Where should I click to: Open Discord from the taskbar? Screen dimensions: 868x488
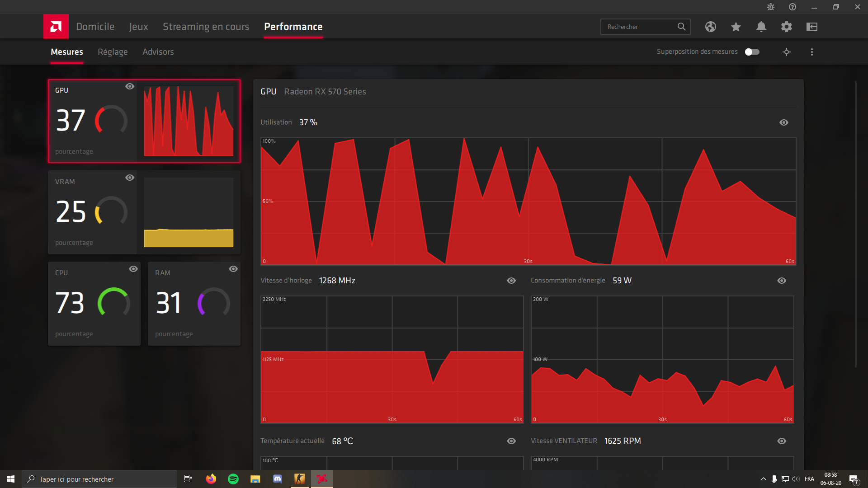point(278,479)
